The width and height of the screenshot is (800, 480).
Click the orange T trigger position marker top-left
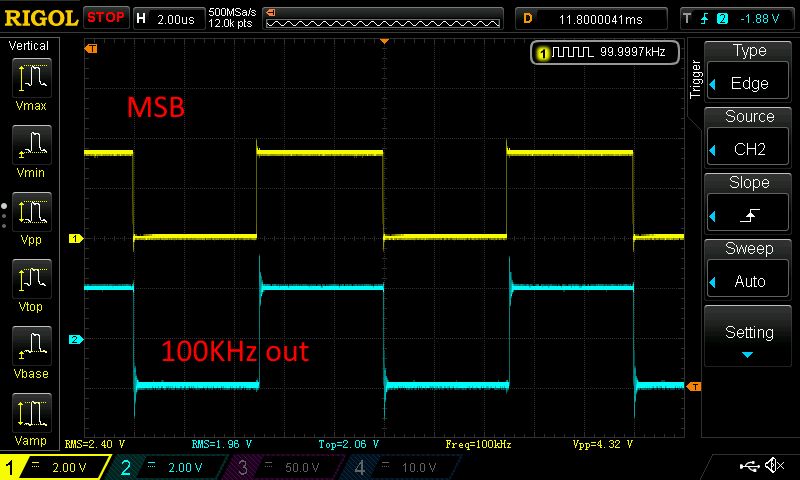tap(91, 49)
